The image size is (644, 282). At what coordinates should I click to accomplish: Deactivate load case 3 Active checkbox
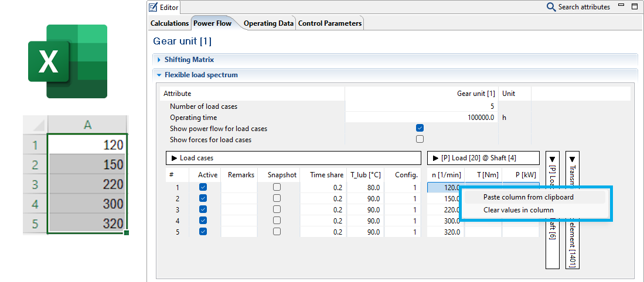pyautogui.click(x=203, y=209)
